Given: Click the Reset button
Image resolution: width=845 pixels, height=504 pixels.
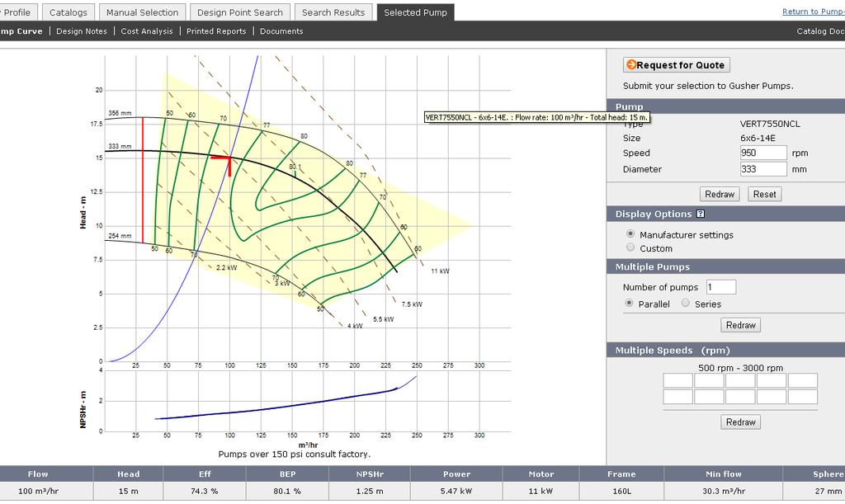Looking at the screenshot, I should [764, 194].
